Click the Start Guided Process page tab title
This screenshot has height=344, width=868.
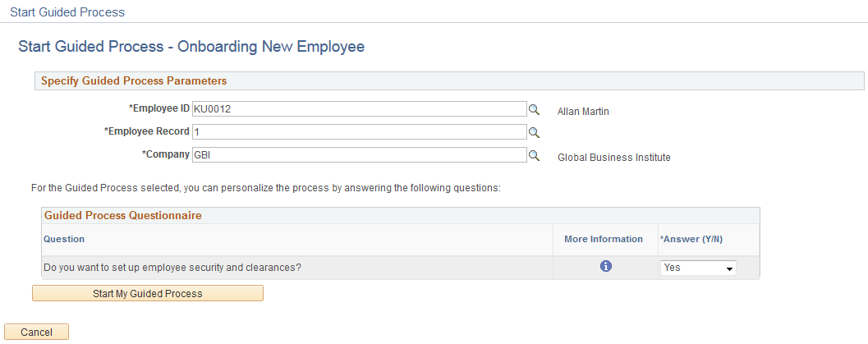click(x=67, y=12)
